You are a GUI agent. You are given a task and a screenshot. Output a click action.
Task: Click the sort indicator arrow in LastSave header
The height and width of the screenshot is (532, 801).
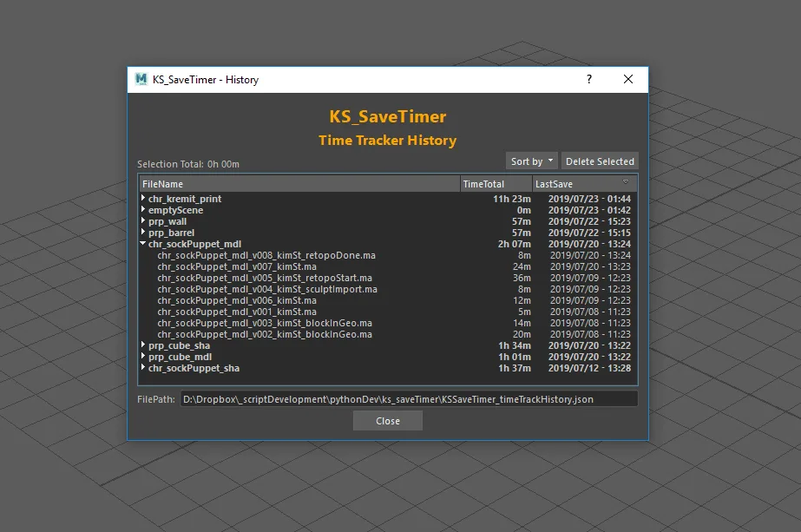[x=626, y=181]
